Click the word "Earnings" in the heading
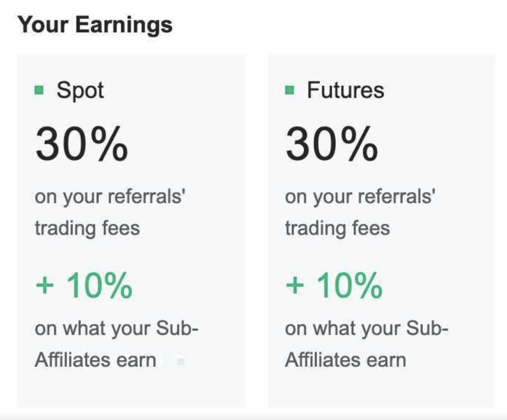 coord(124,24)
